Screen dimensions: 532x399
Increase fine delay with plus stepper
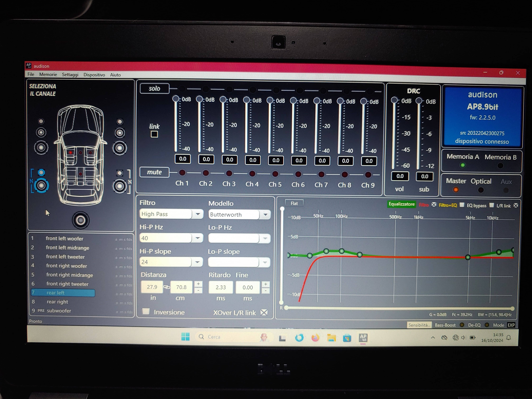(265, 284)
